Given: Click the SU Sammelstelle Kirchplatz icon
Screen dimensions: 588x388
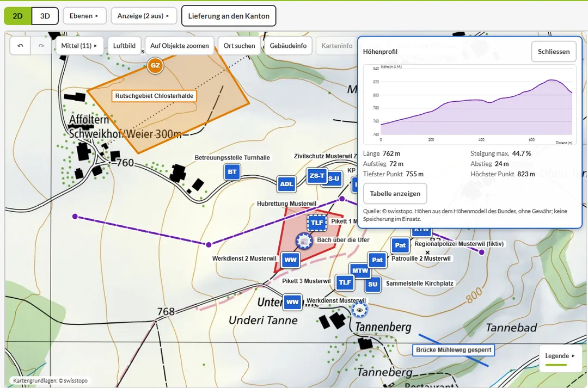Looking at the screenshot, I should coord(373,285).
